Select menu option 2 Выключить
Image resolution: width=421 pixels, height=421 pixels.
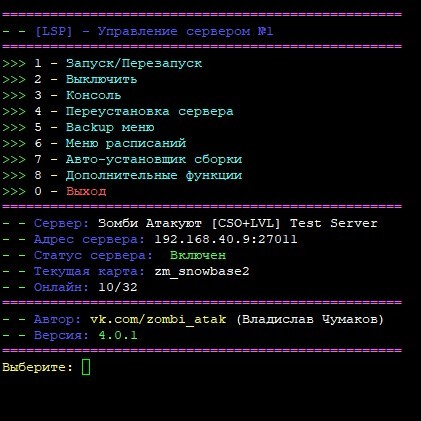69,79
